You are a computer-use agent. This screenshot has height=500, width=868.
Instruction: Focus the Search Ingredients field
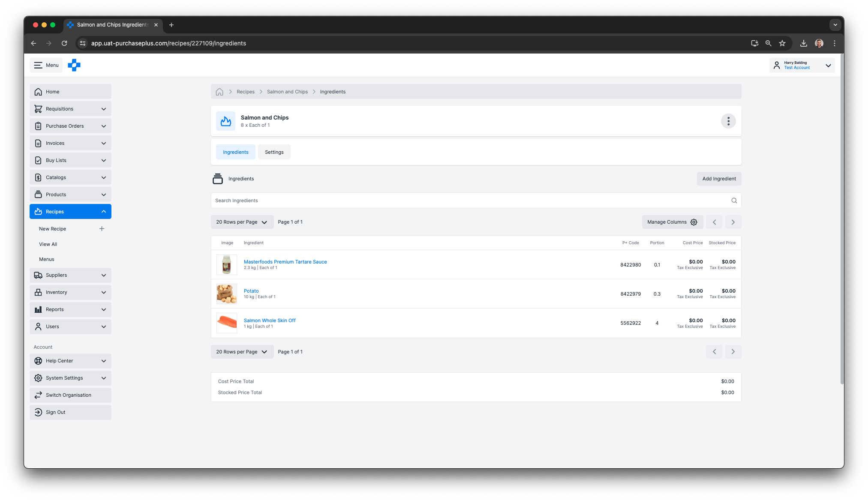(476, 201)
